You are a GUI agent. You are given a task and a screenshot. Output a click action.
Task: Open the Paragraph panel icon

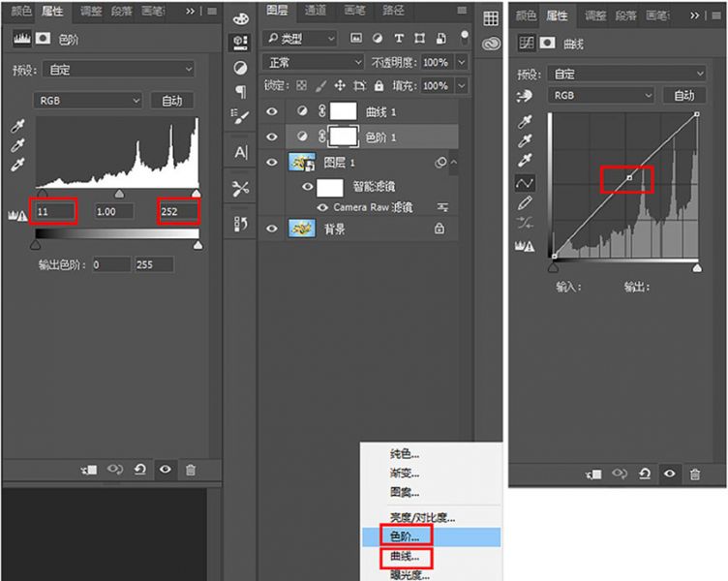241,91
